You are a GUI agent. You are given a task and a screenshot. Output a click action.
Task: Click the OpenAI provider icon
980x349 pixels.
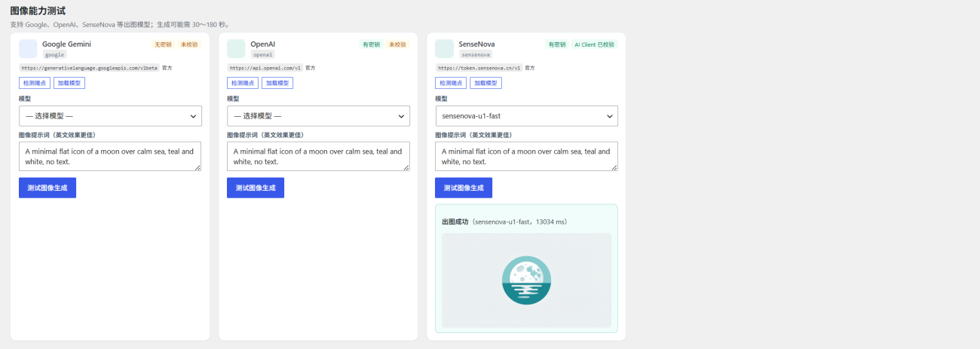coord(236,48)
